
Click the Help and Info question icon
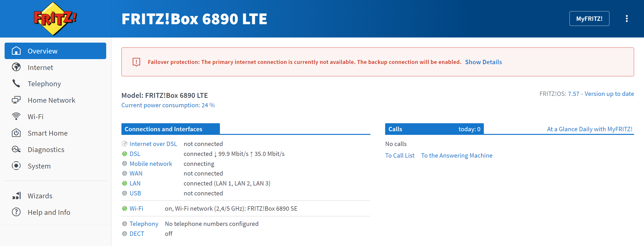click(16, 212)
